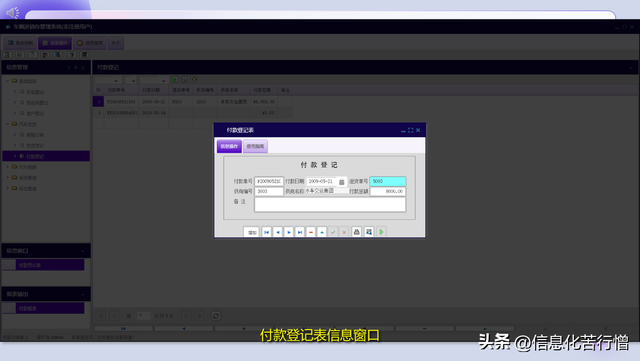Screen dimensions: 640x361
Task: Collapse the 报表输出 panel
Action: point(83,294)
